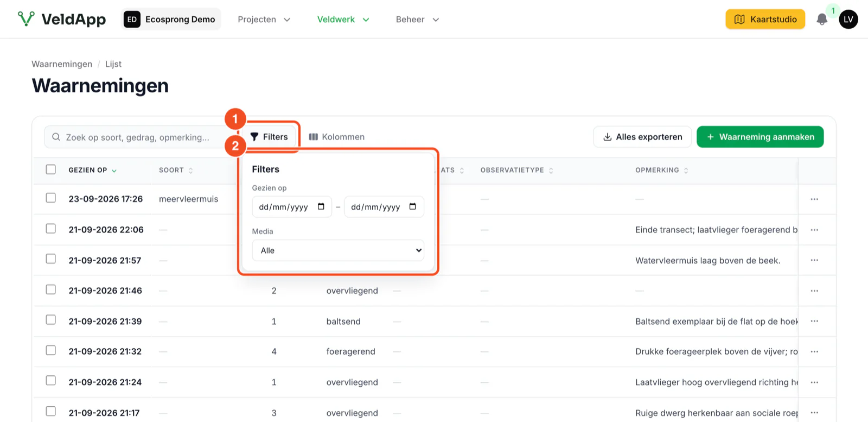Open the Kolommen column chooser

[x=337, y=137]
